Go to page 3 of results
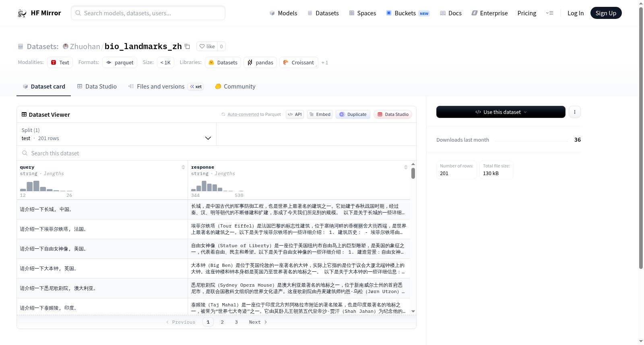The image size is (644, 345). click(236, 322)
